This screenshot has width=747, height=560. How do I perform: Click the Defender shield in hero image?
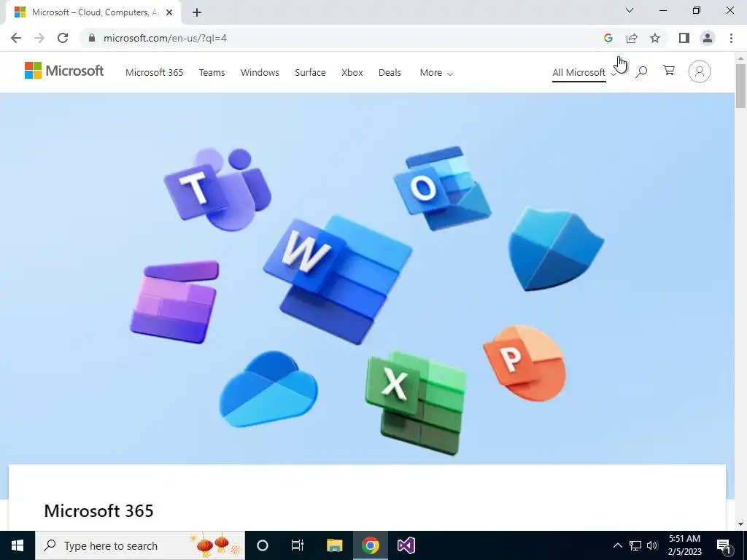[556, 249]
